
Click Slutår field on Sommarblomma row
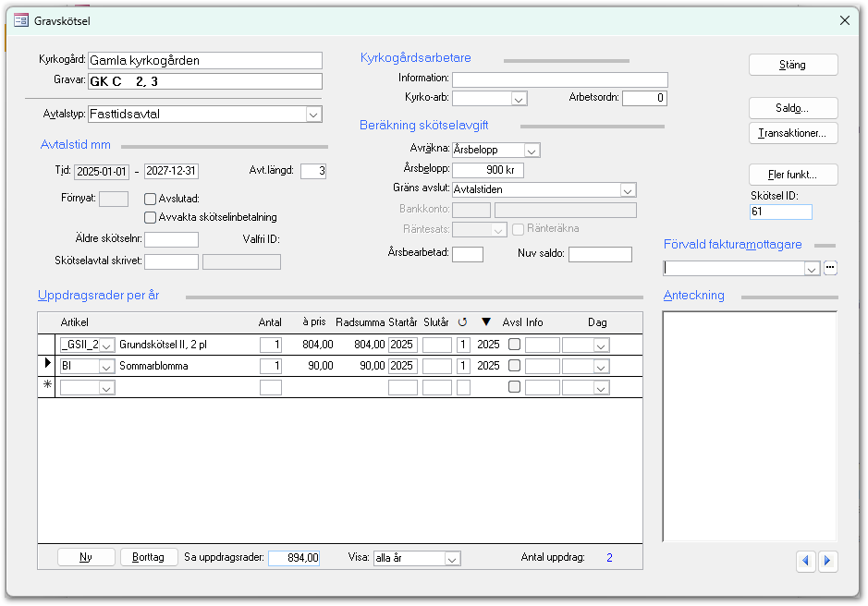437,366
